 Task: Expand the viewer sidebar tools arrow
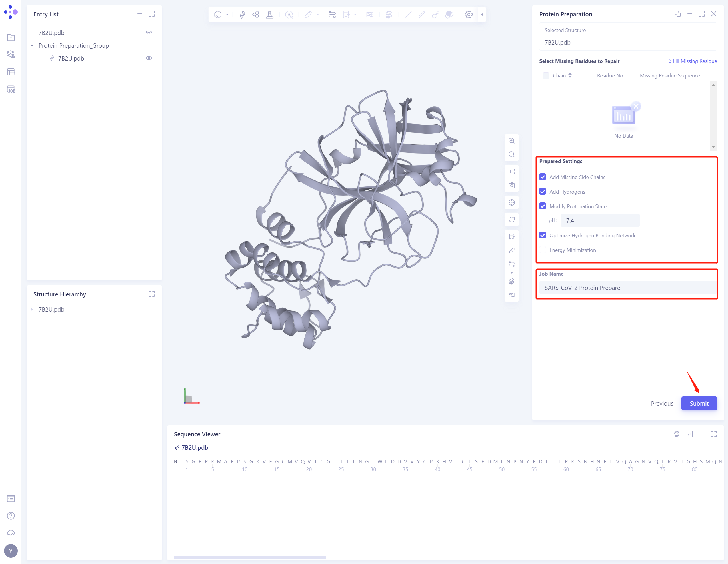tap(512, 273)
